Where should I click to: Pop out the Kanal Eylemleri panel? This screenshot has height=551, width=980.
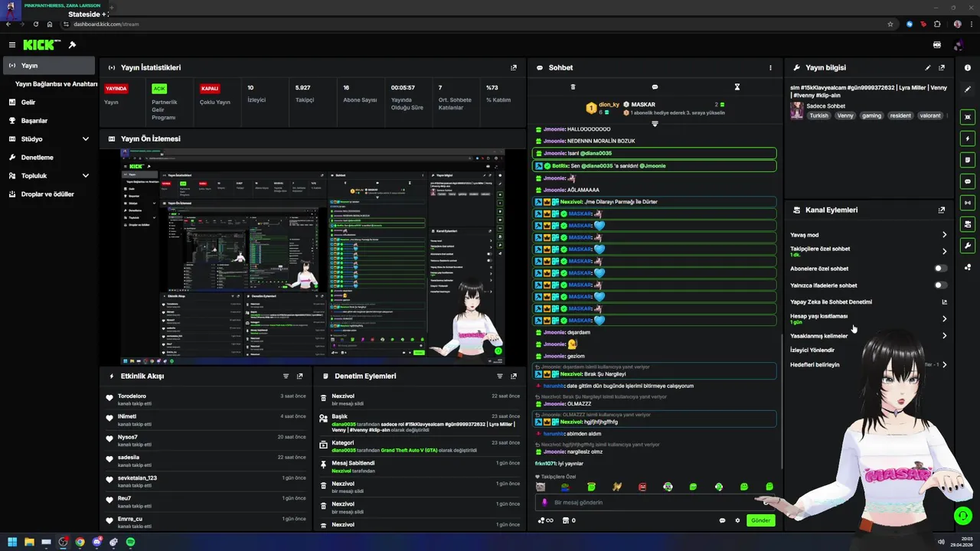pos(942,210)
